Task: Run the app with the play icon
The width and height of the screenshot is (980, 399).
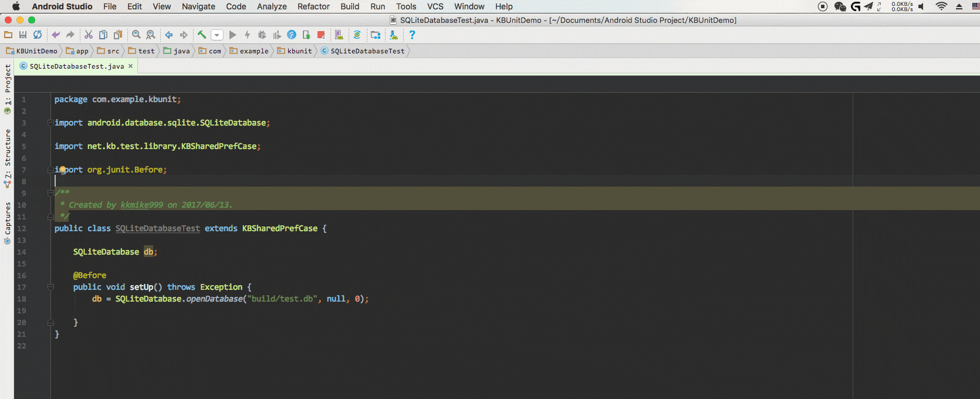Action: pos(232,35)
